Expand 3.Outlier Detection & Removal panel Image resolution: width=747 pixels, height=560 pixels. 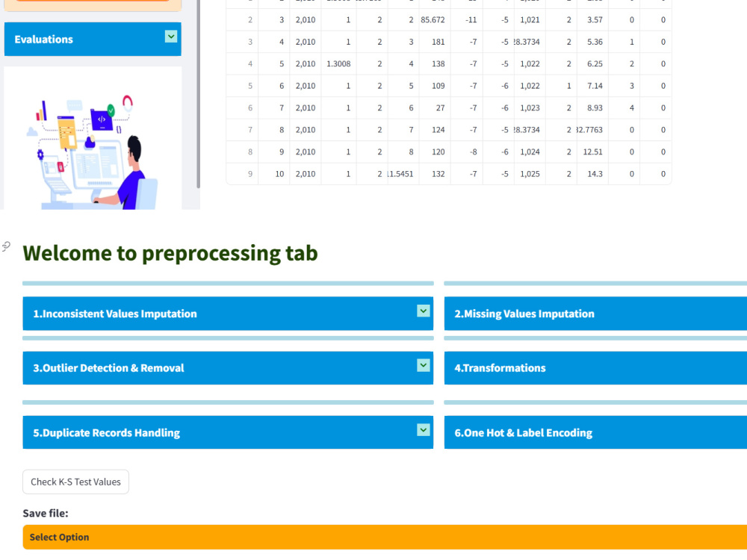point(228,368)
